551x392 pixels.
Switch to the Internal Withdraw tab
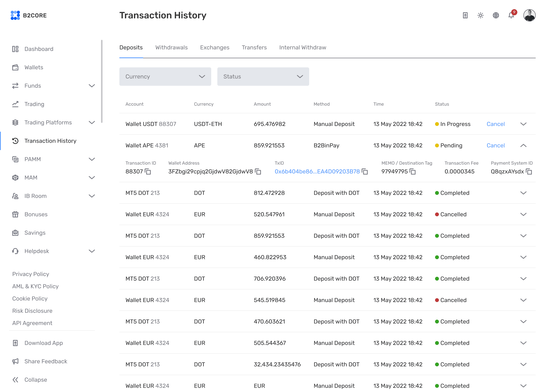(303, 47)
